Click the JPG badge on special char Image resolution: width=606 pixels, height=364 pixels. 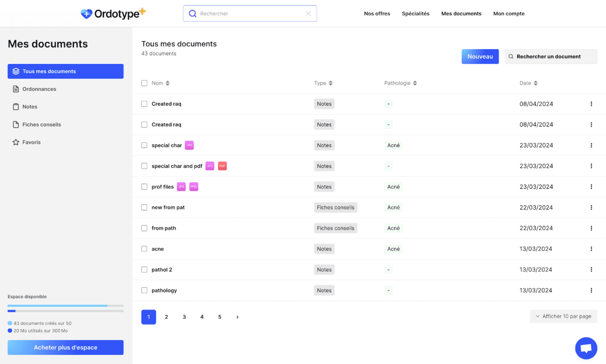[x=189, y=145]
